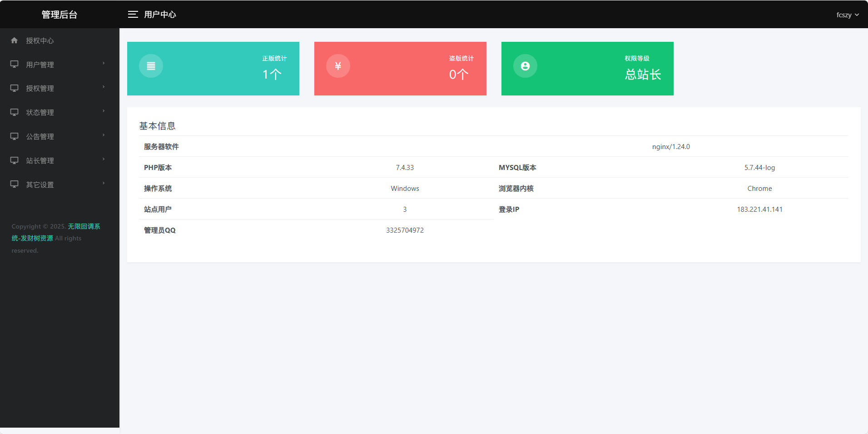Expand the 用户管理 submenu arrow

pos(104,63)
